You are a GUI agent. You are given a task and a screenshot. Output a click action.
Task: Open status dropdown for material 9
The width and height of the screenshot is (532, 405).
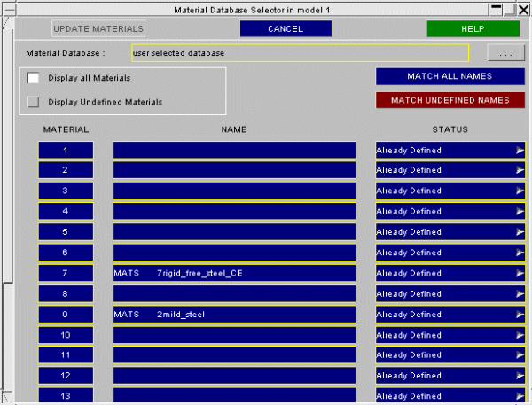tap(450, 314)
